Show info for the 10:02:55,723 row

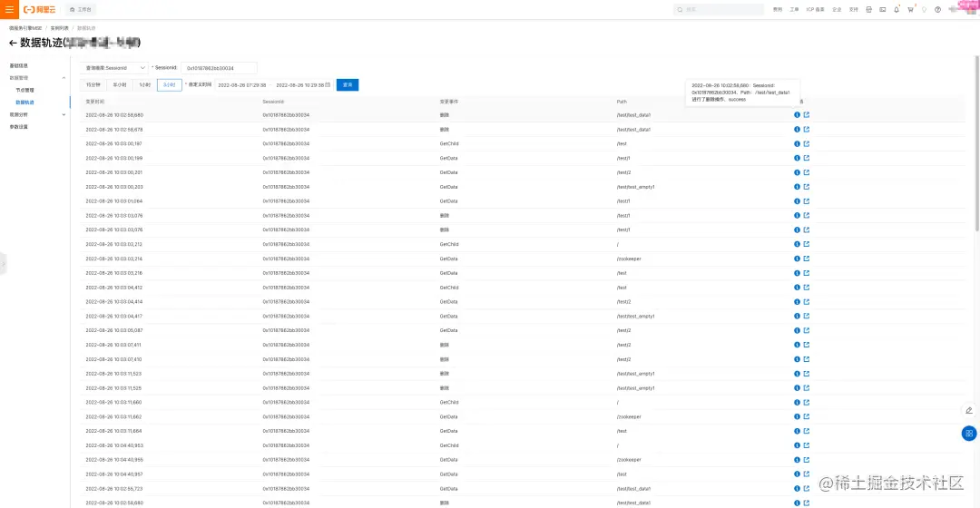[x=797, y=489]
